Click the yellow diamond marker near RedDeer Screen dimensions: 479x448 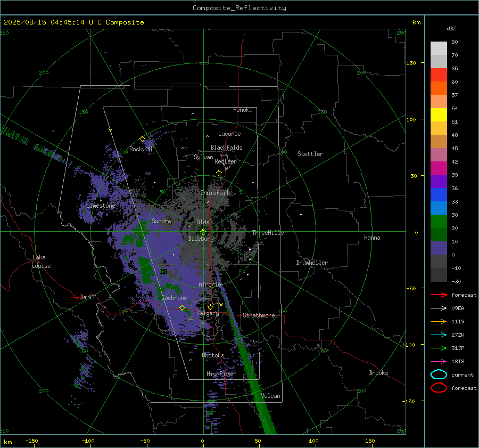219,173
